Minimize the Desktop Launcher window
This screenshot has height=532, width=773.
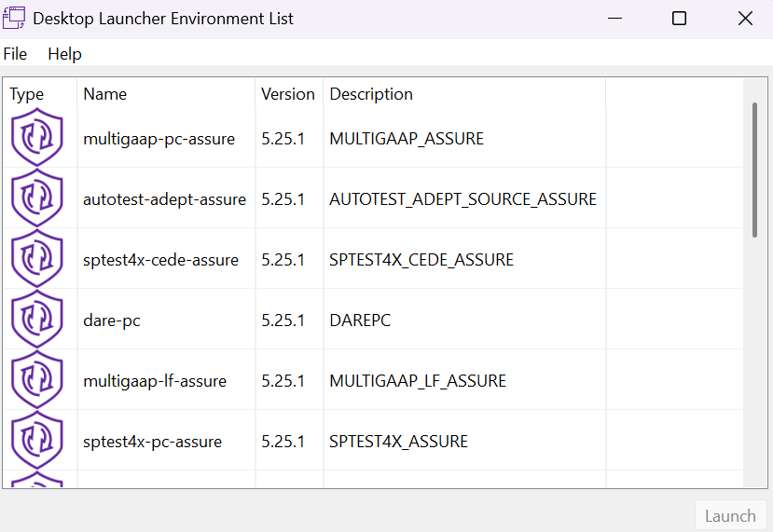[x=614, y=19]
